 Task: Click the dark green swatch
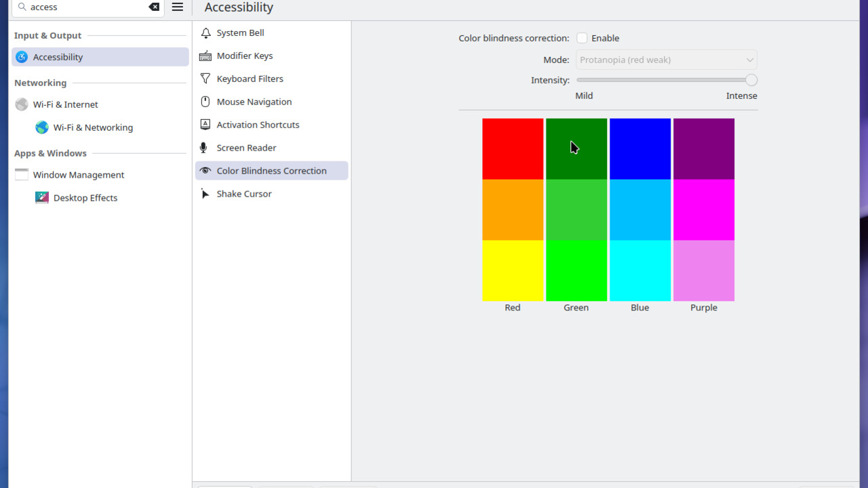576,149
